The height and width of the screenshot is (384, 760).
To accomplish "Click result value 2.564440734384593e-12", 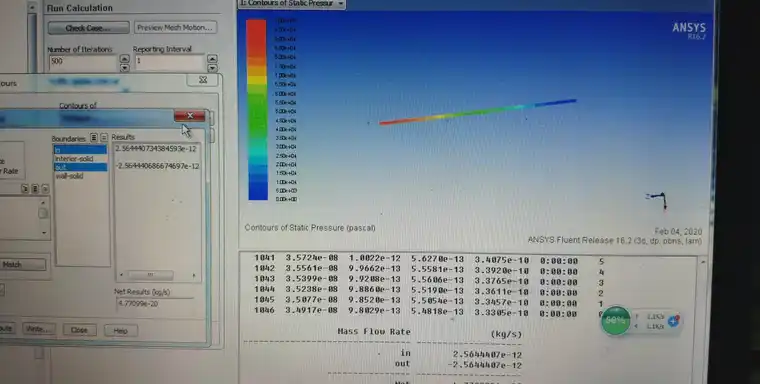I will pos(156,149).
